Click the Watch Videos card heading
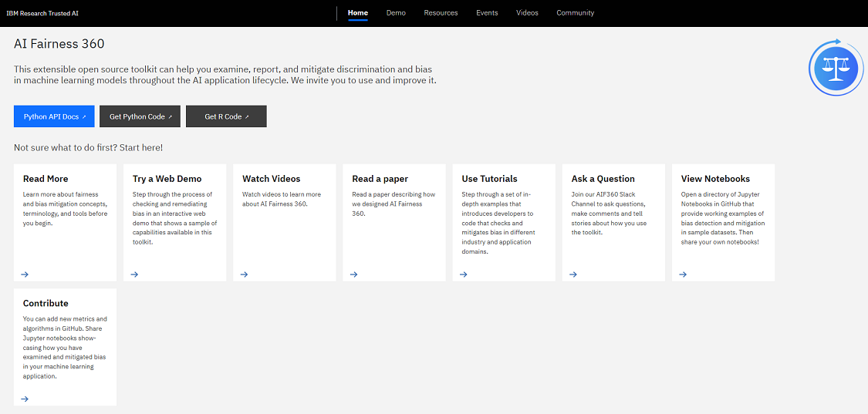This screenshot has width=868, height=414. (x=272, y=179)
